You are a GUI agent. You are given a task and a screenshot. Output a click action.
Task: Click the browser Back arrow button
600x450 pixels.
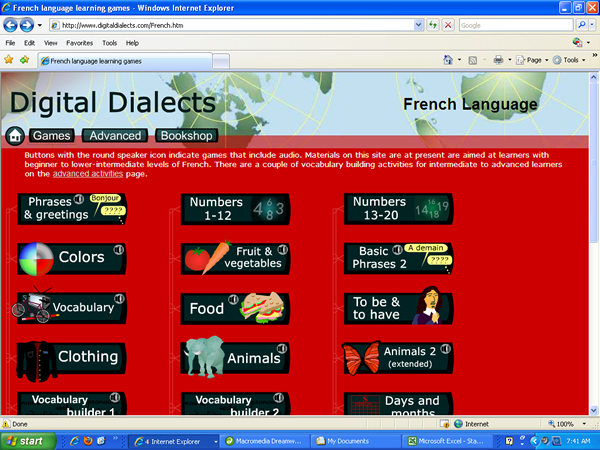(x=10, y=25)
